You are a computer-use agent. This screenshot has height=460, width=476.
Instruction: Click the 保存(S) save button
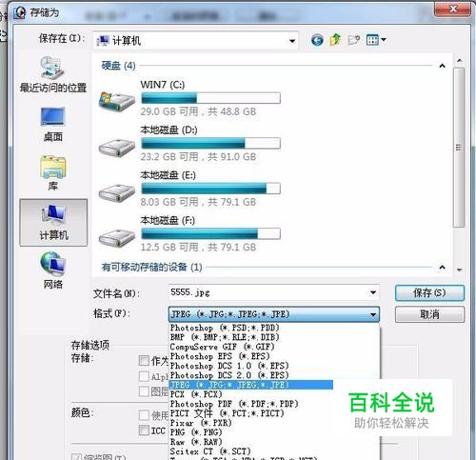[429, 292]
